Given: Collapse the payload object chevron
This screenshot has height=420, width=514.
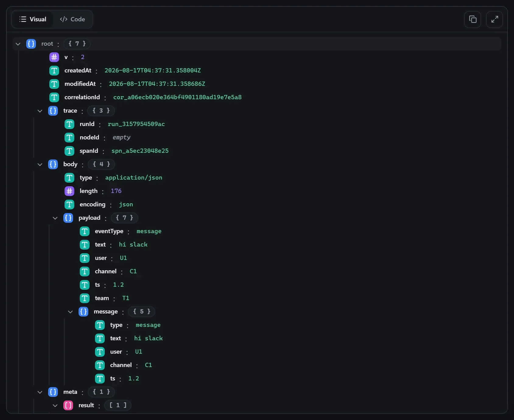Looking at the screenshot, I should point(55,218).
